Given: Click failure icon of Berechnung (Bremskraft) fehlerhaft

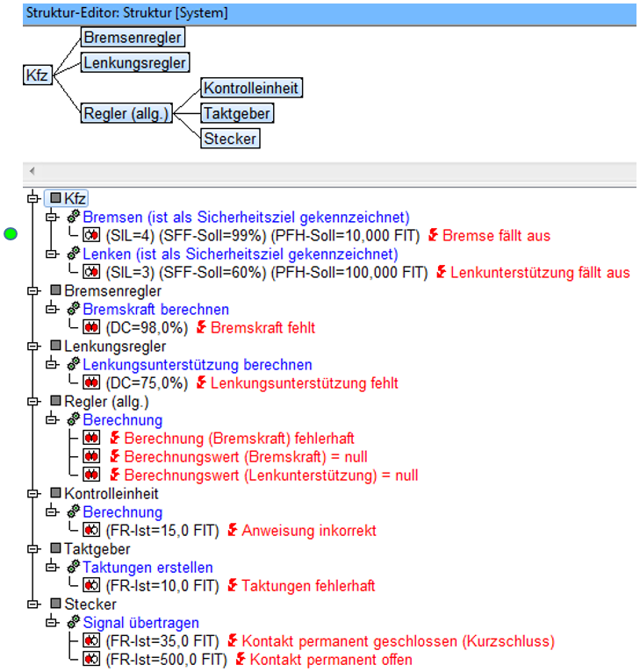Looking at the screenshot, I should tap(91, 438).
